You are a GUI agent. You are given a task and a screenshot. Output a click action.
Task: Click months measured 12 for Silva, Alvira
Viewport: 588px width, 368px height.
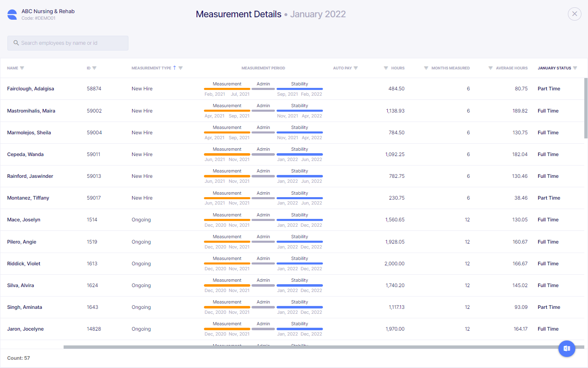click(x=467, y=285)
